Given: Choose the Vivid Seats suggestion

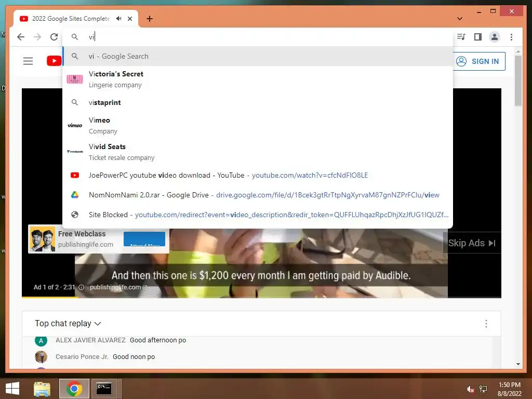Looking at the screenshot, I should click(x=258, y=152).
